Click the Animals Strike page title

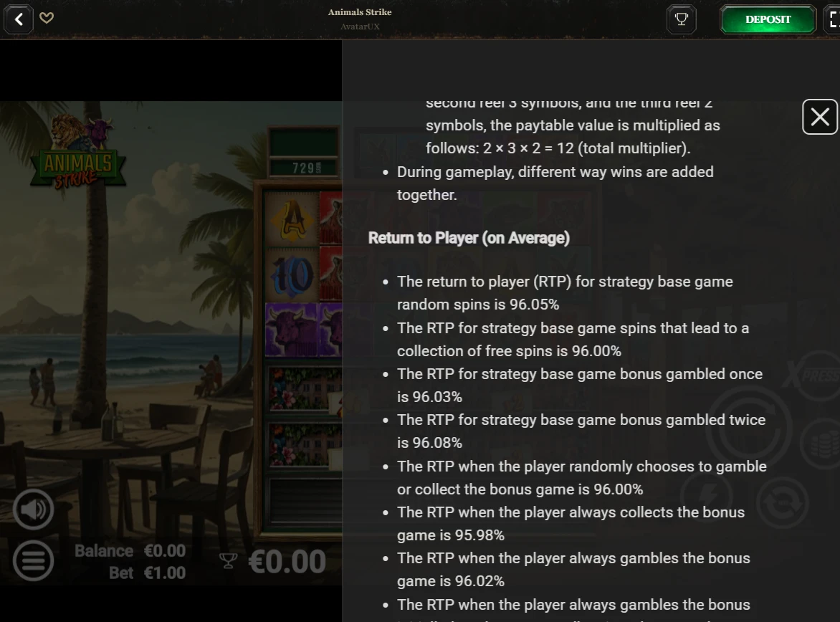pyautogui.click(x=360, y=11)
